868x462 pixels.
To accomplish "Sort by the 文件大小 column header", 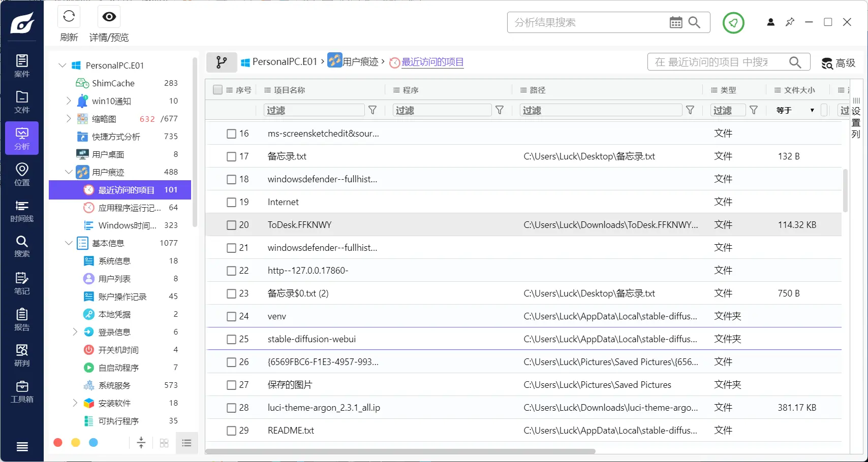I will point(799,90).
